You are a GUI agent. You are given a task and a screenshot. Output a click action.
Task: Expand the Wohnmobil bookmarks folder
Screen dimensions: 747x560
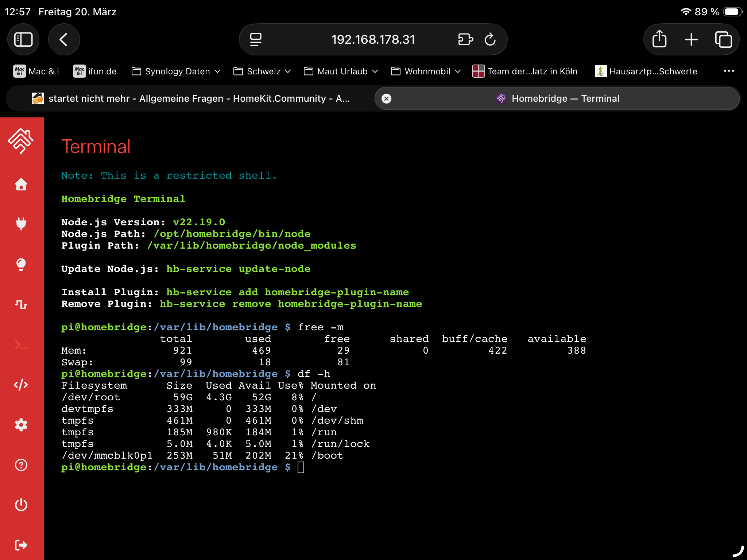click(x=426, y=71)
